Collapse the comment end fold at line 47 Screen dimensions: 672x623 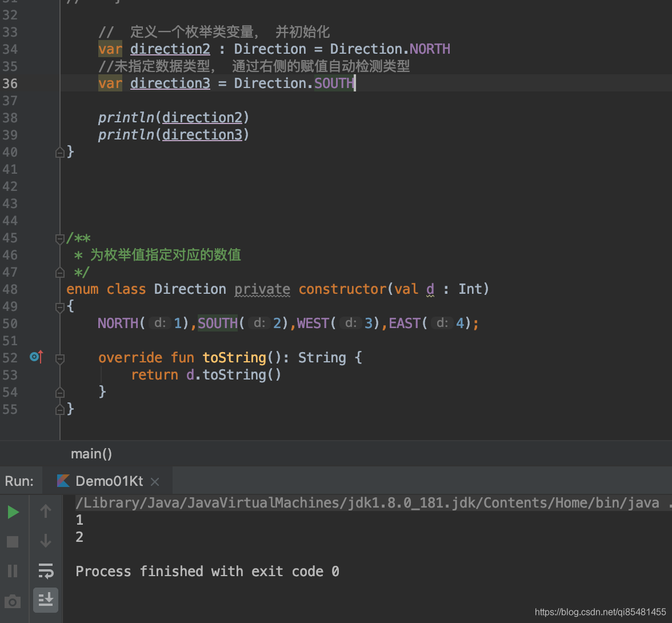click(x=60, y=272)
